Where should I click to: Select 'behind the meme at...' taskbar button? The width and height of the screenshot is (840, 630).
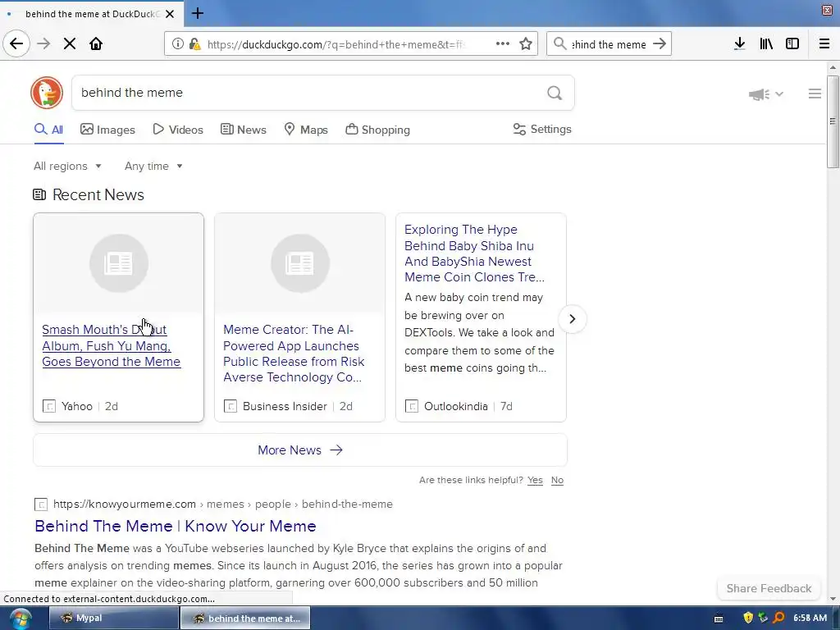click(245, 619)
